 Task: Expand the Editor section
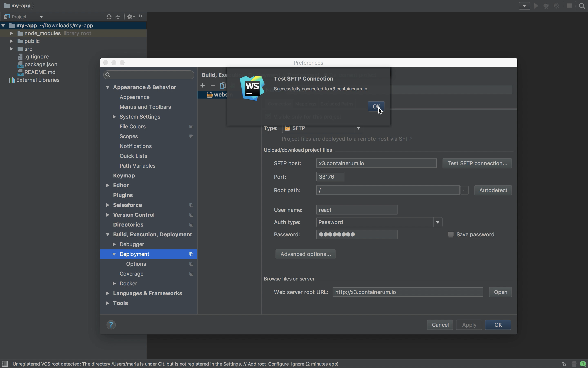click(x=107, y=185)
